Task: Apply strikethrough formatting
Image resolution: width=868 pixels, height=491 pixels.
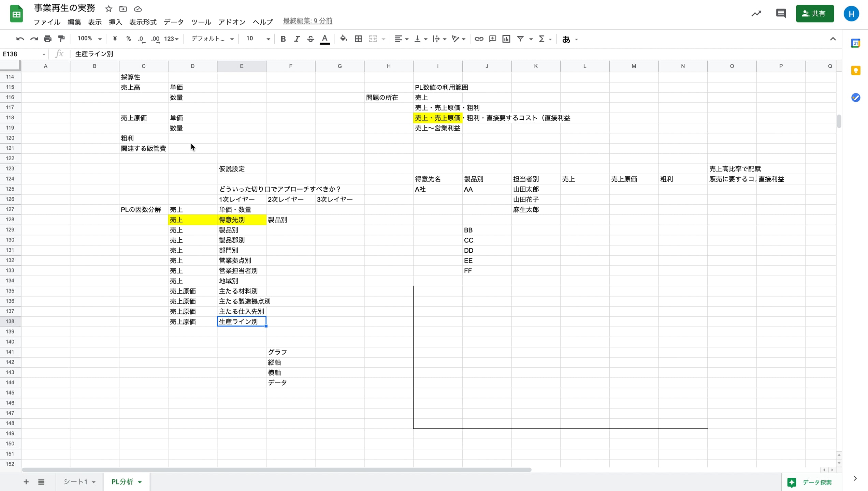Action: tap(310, 39)
